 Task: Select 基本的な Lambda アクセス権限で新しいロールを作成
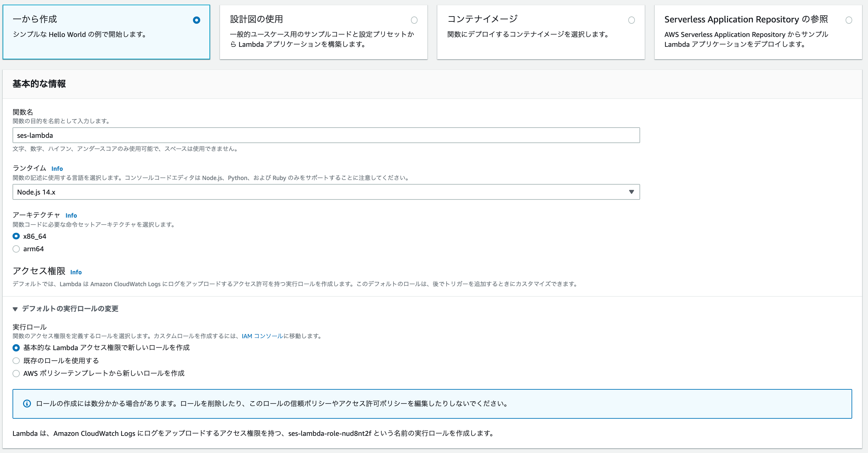16,348
